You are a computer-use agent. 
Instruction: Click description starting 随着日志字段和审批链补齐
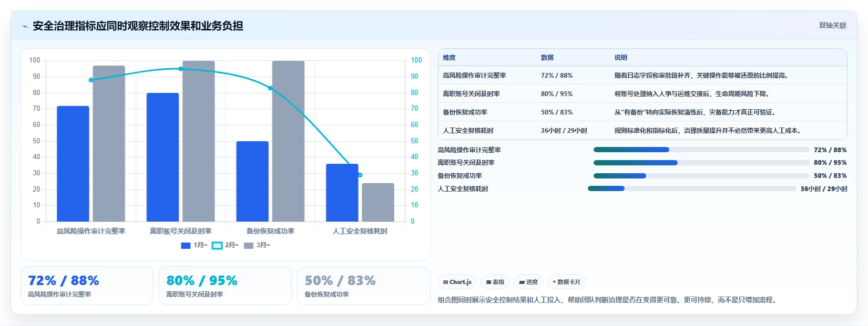[701, 76]
